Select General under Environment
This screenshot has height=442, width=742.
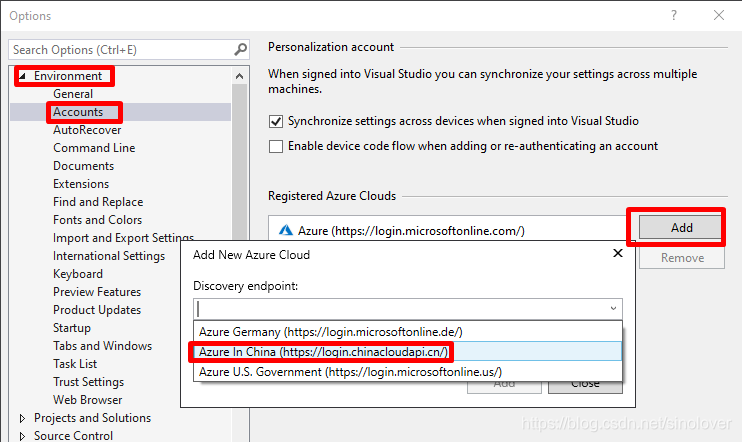[x=73, y=94]
